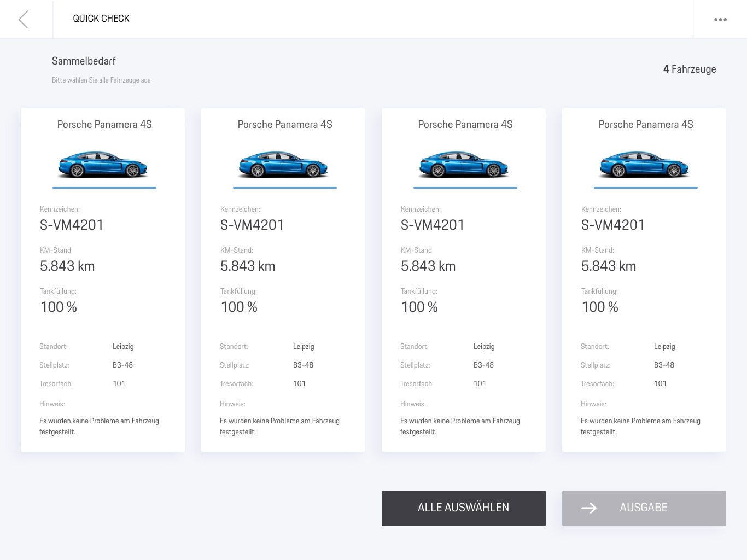Click the 5.843 km mileage in third card
747x560 pixels.
[428, 266]
